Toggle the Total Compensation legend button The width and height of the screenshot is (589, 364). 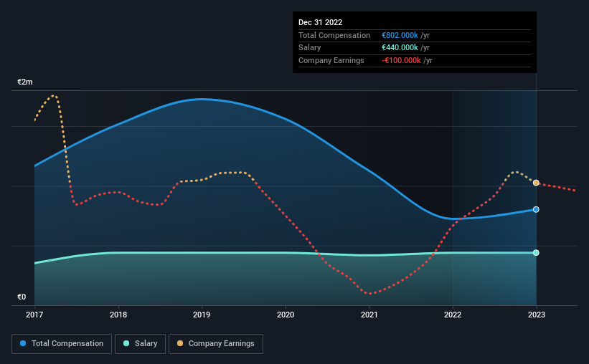point(62,344)
